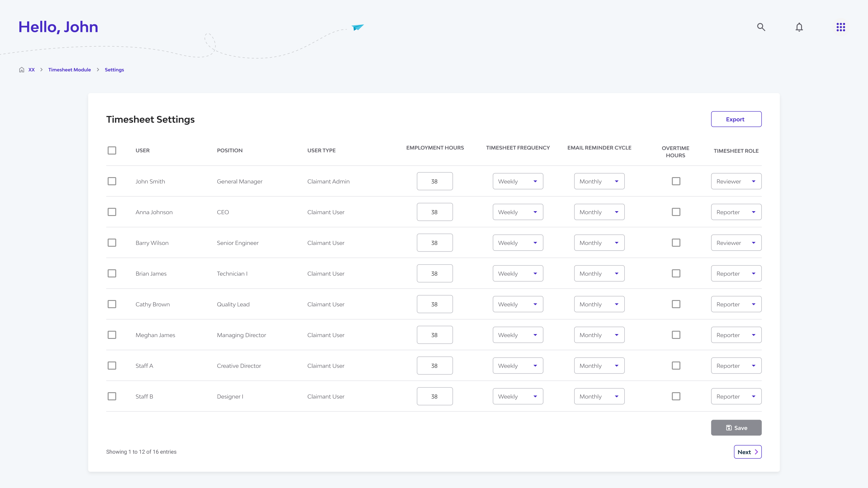Click the 'Showing 1 to 12 of 16 entries' text
868x488 pixels.
(x=141, y=452)
